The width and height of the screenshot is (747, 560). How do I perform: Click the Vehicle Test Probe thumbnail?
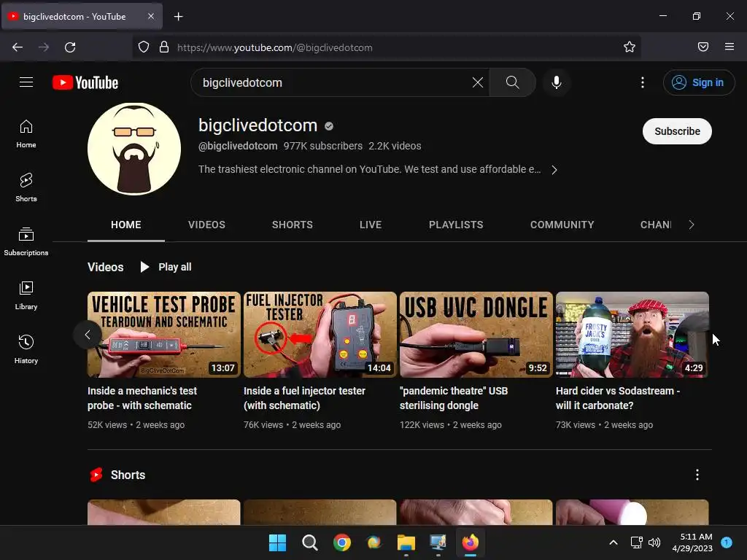pos(164,335)
